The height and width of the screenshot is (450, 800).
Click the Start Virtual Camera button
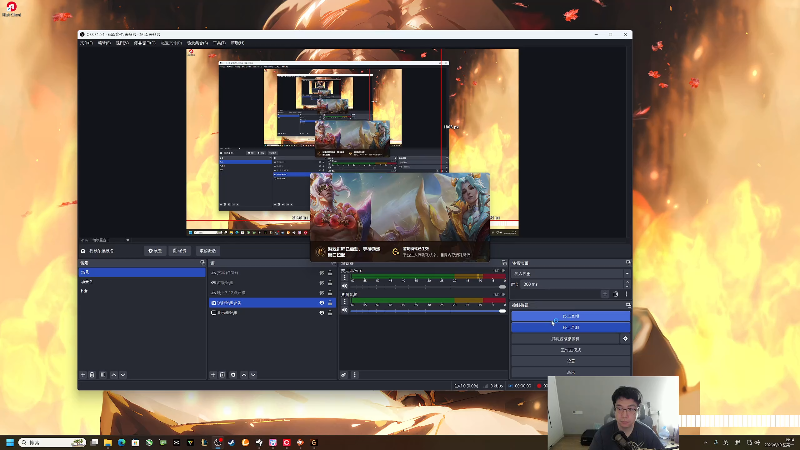click(565, 339)
